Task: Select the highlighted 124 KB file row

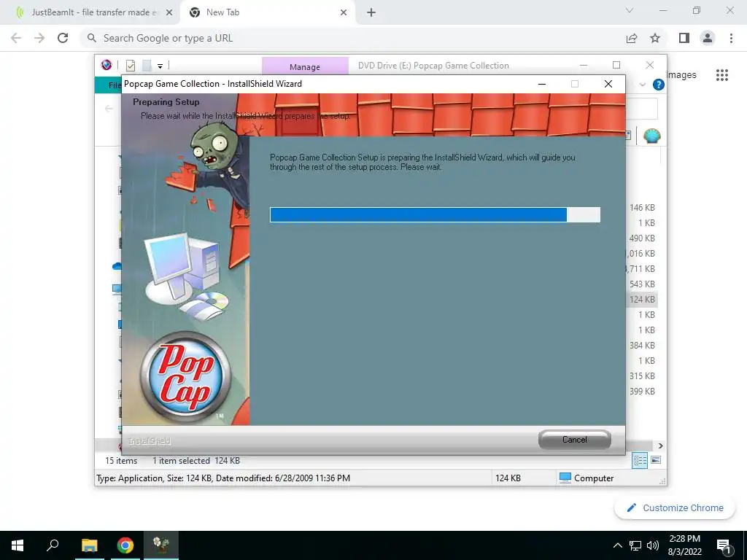Action: point(642,300)
